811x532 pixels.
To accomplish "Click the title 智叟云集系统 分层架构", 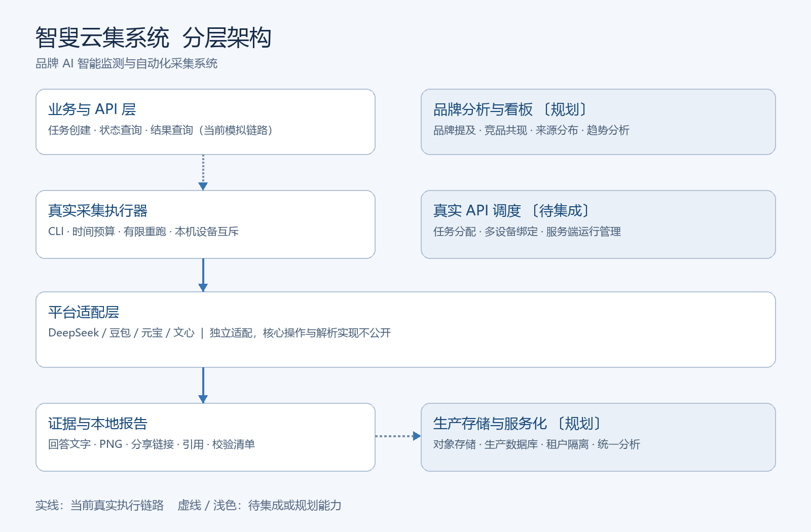I will (154, 38).
